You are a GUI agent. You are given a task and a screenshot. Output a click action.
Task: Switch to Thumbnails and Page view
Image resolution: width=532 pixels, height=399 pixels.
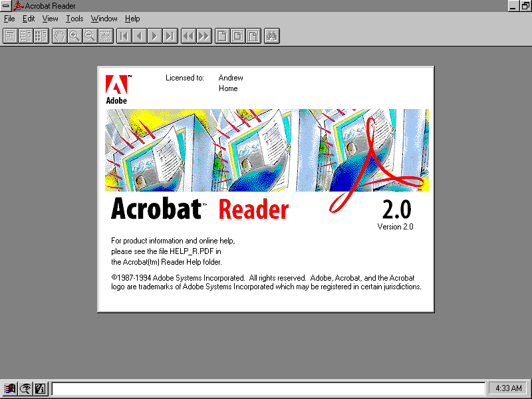point(41,36)
